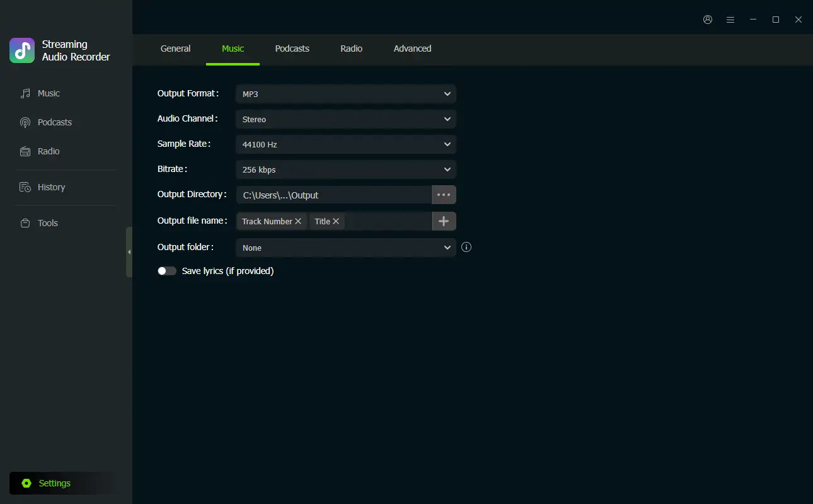Collapse the left sidebar with arrow handle
813x504 pixels.
[129, 252]
